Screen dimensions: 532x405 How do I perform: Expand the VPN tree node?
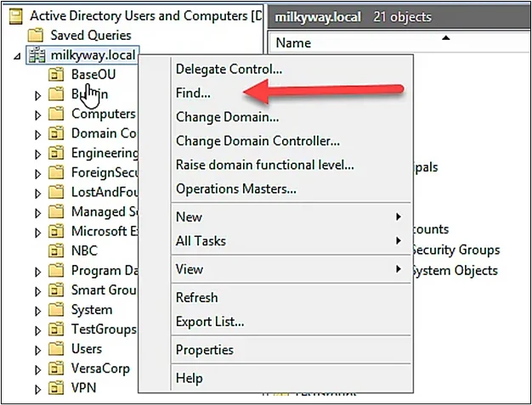[x=37, y=390]
